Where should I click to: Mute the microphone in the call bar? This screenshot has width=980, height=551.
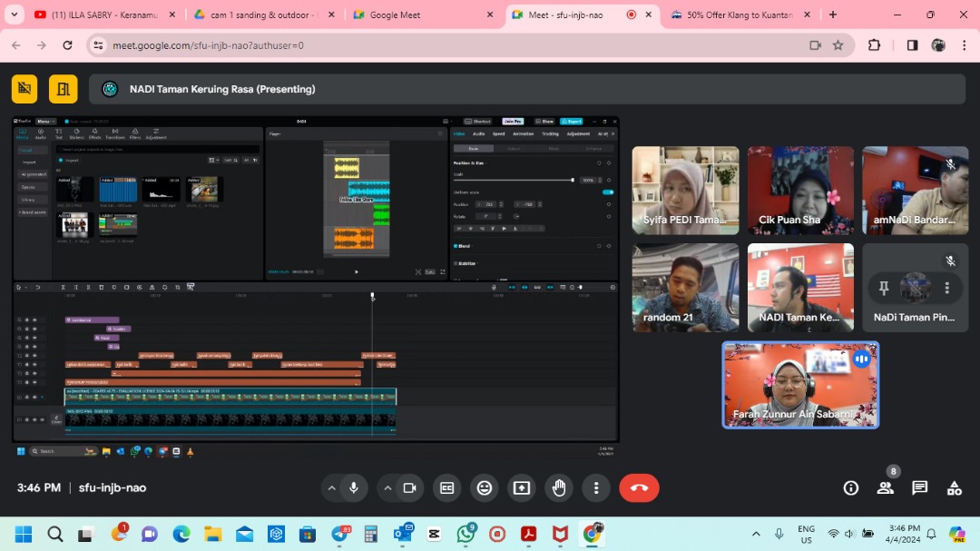pos(354,487)
